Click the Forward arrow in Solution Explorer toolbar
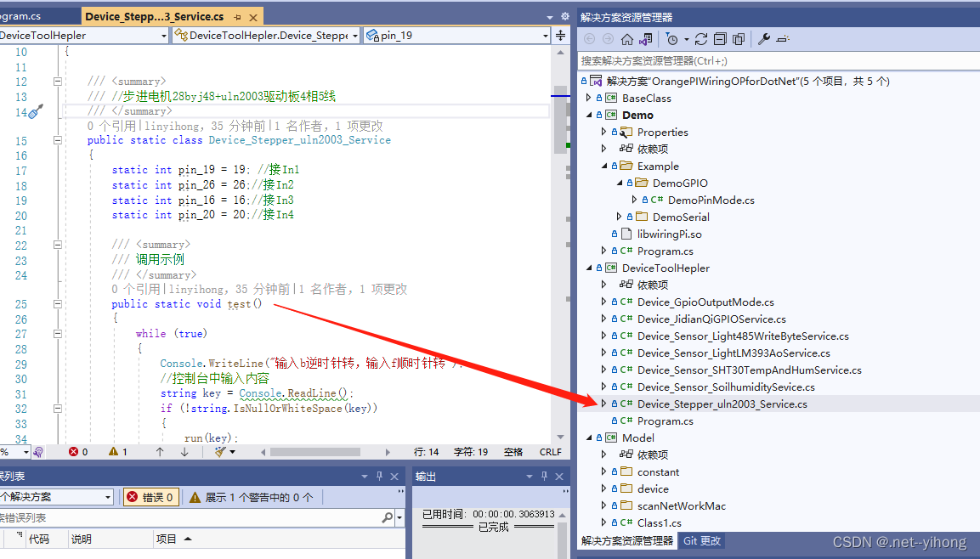 [x=608, y=39]
